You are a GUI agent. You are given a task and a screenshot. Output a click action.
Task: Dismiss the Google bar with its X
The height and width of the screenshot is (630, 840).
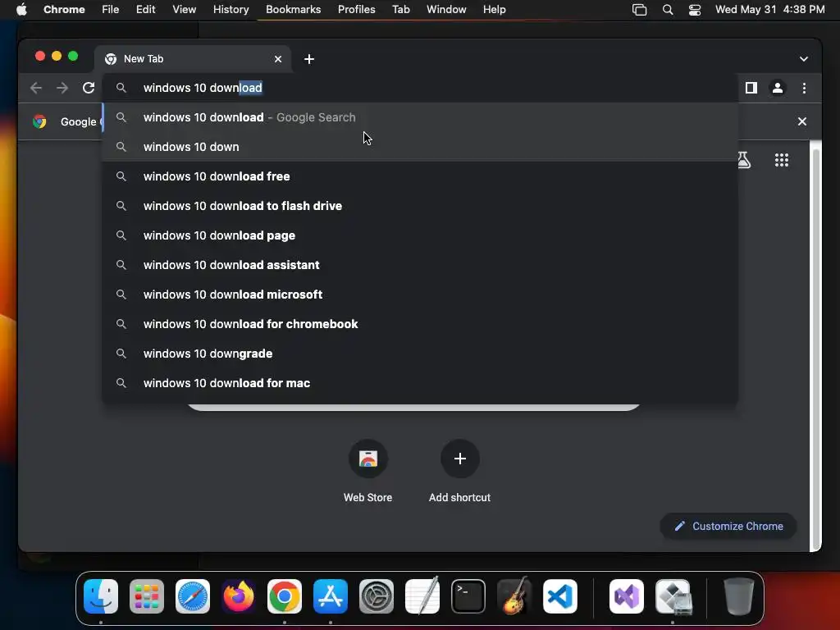pos(802,121)
